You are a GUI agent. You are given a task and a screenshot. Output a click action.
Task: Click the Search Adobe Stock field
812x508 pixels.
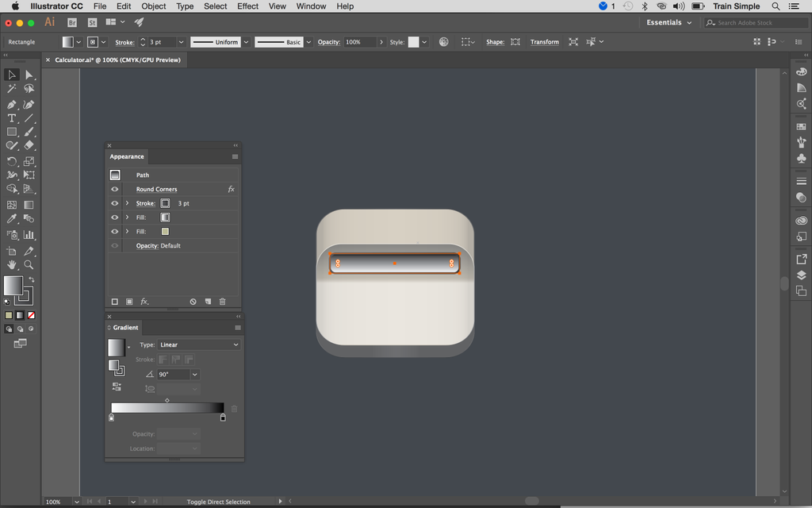coord(753,22)
